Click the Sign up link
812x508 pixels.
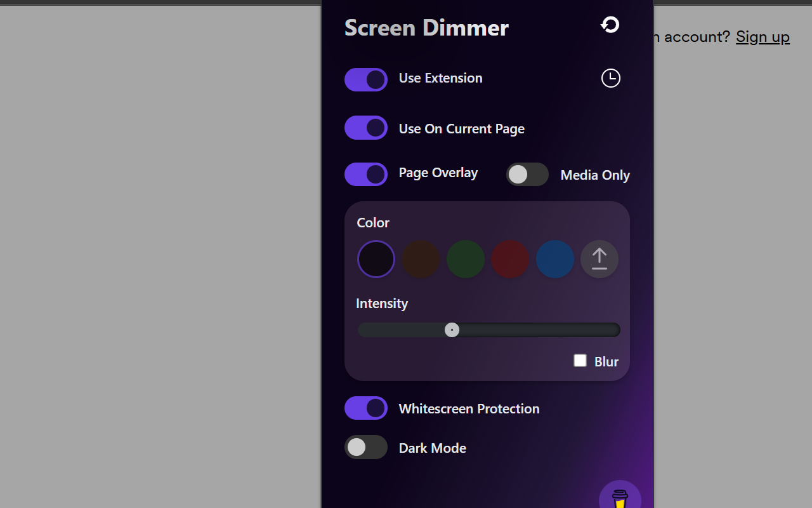763,37
